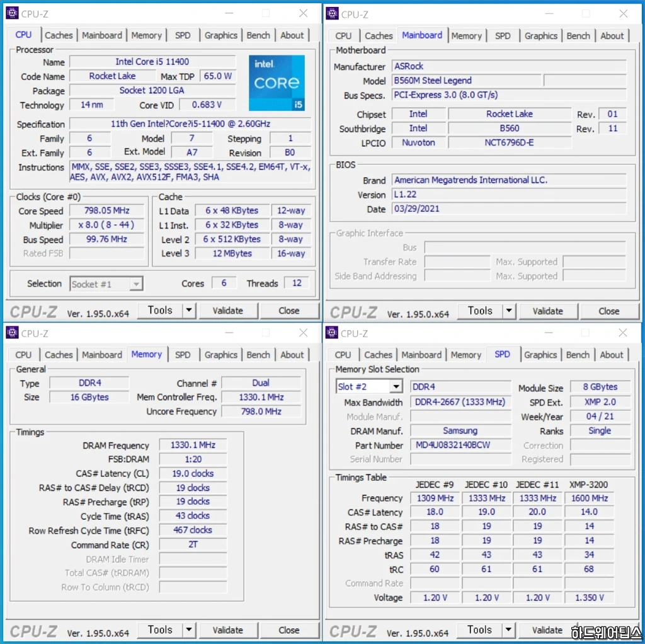Click the CAS# Latency 19.0 clocks value
The image size is (645, 644).
pyautogui.click(x=193, y=474)
